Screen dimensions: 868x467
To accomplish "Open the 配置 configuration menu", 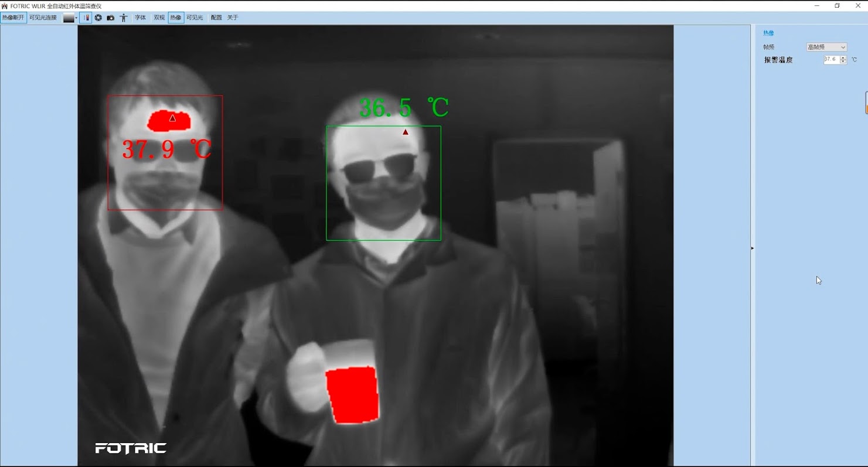I will [x=216, y=18].
